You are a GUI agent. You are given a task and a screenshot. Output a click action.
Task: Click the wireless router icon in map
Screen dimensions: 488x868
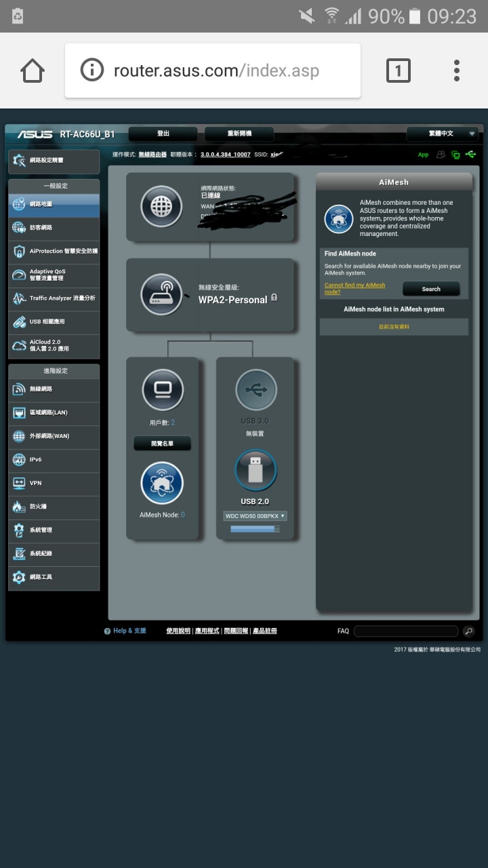click(x=161, y=294)
